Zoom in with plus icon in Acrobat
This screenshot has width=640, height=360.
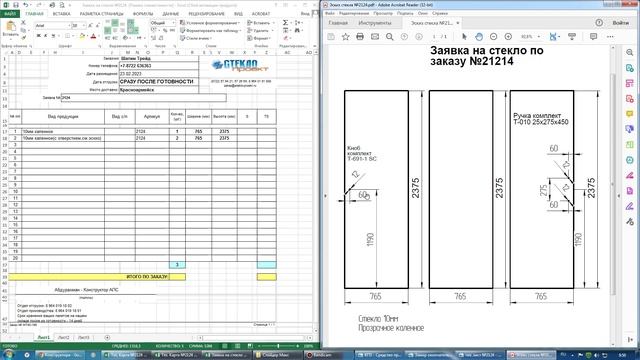[x=508, y=37]
